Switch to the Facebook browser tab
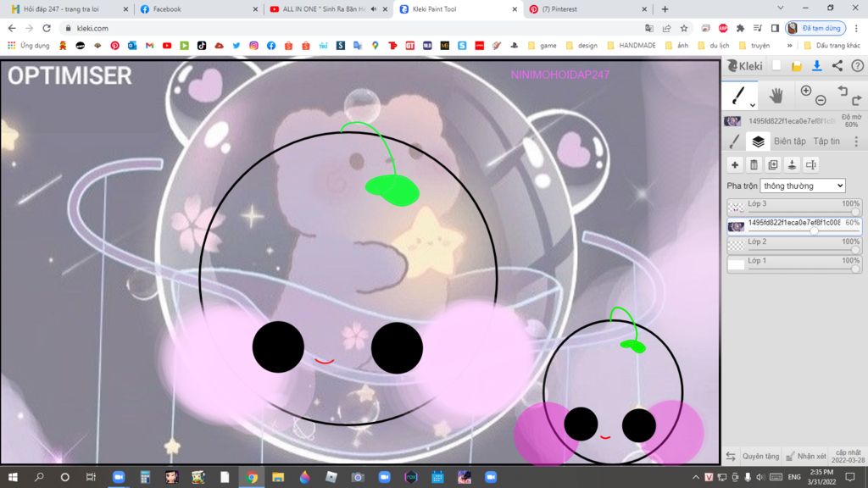 tap(198, 9)
